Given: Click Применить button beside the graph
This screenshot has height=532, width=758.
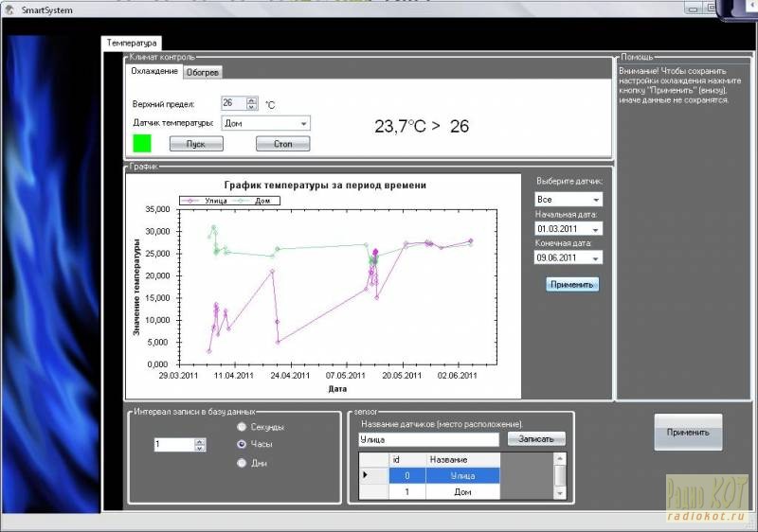Looking at the screenshot, I should [x=572, y=284].
